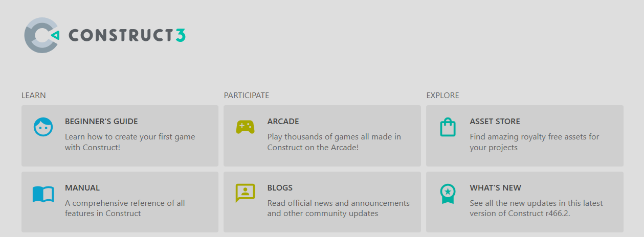Image resolution: width=644 pixels, height=237 pixels.
Task: Click the Construct 3 circular logo icon
Action: click(x=42, y=35)
